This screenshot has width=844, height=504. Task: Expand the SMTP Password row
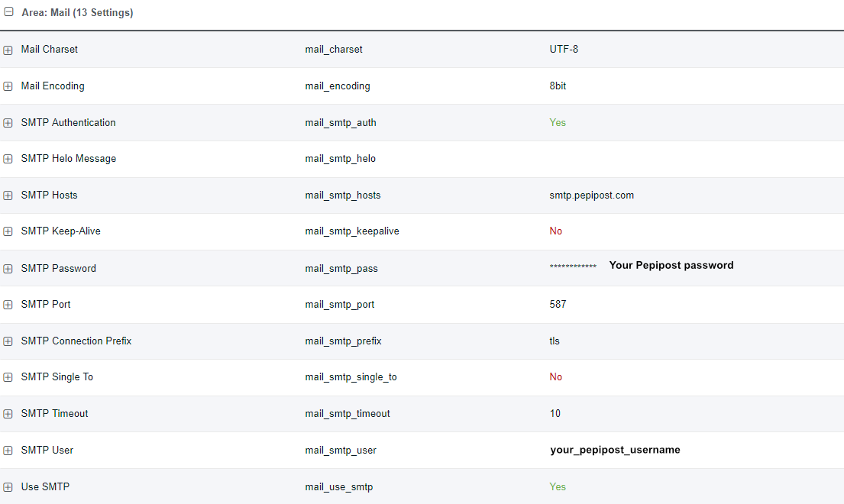[8, 269]
